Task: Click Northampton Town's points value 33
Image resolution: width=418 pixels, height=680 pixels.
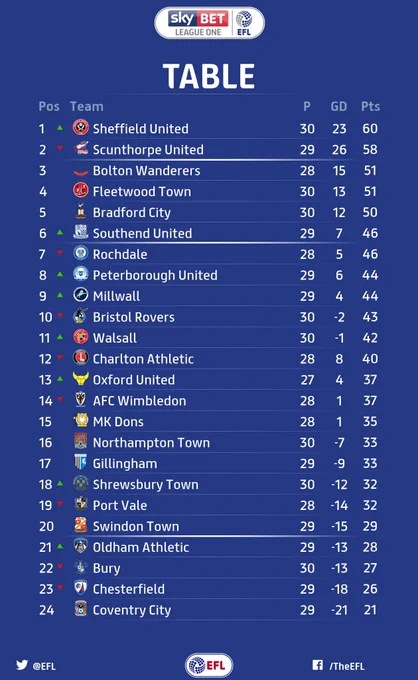Action: pyautogui.click(x=370, y=442)
